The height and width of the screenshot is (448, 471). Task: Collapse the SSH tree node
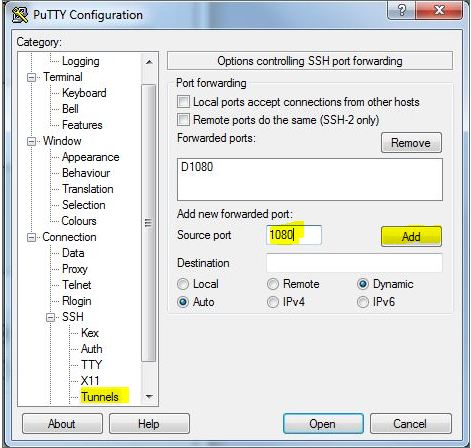click(x=50, y=317)
